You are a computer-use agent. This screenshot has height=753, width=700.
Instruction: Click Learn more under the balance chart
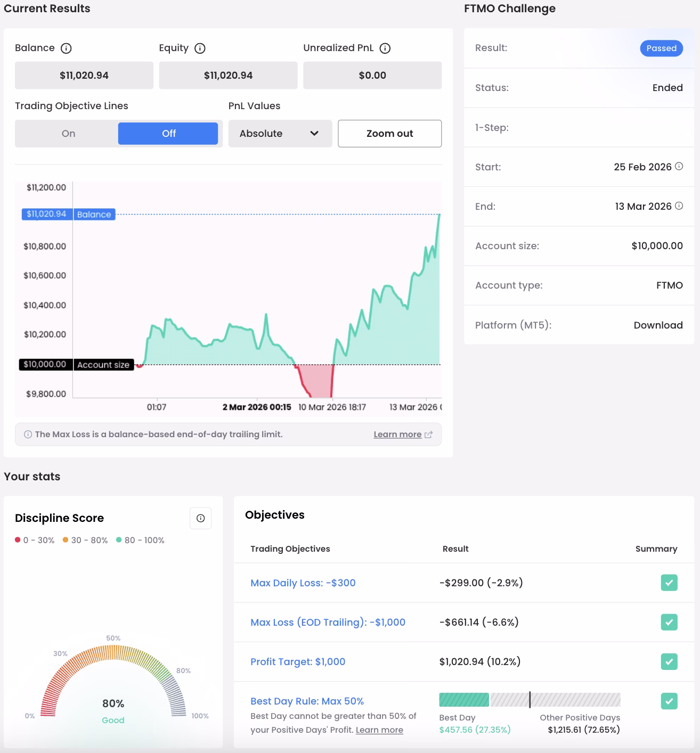coord(397,435)
